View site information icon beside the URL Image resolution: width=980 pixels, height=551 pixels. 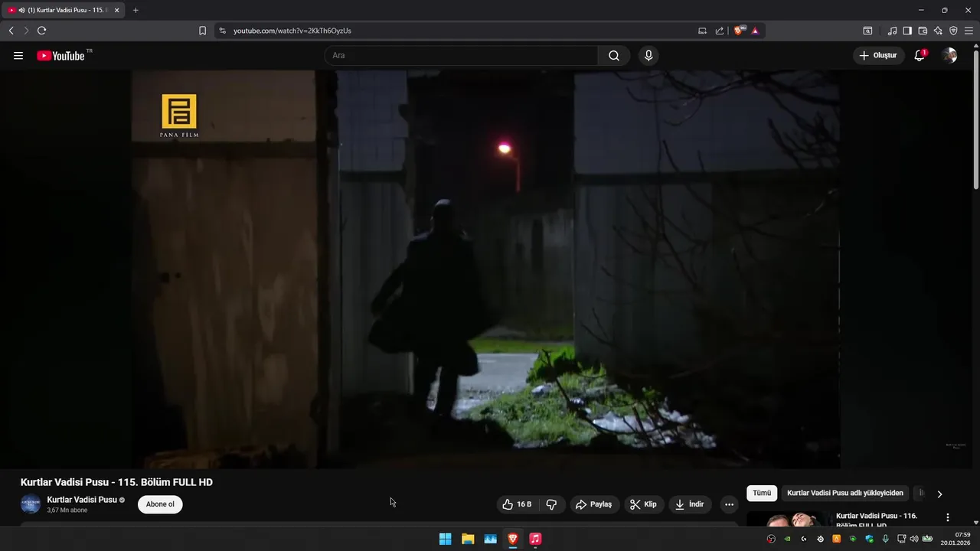pyautogui.click(x=222, y=31)
